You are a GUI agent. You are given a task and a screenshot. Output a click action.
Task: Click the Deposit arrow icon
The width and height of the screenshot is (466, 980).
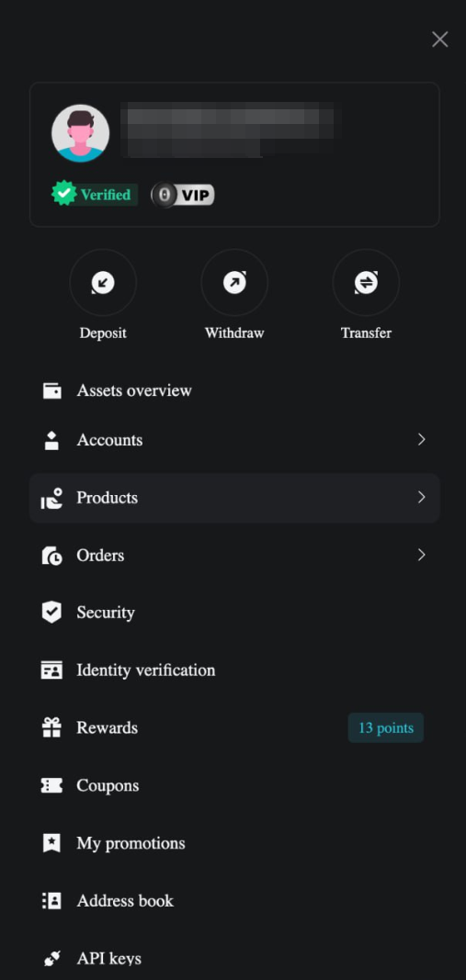pyautogui.click(x=103, y=283)
